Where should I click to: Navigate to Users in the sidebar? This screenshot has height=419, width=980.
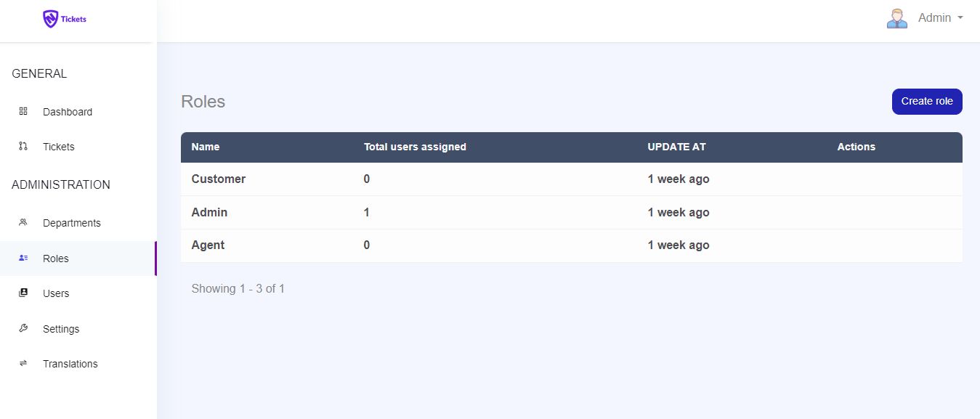(x=56, y=293)
